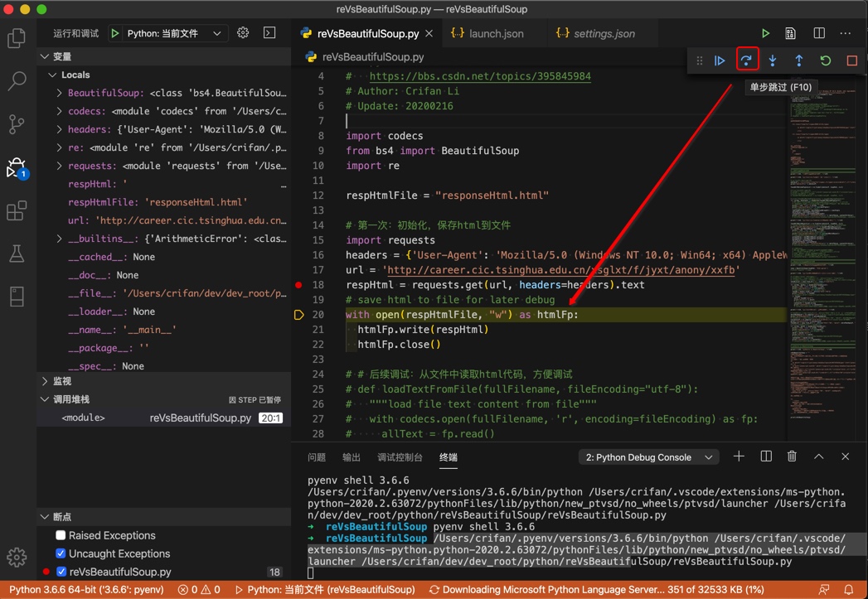Select the <module> call stack frame
This screenshot has width=868, height=599.
coord(164,418)
